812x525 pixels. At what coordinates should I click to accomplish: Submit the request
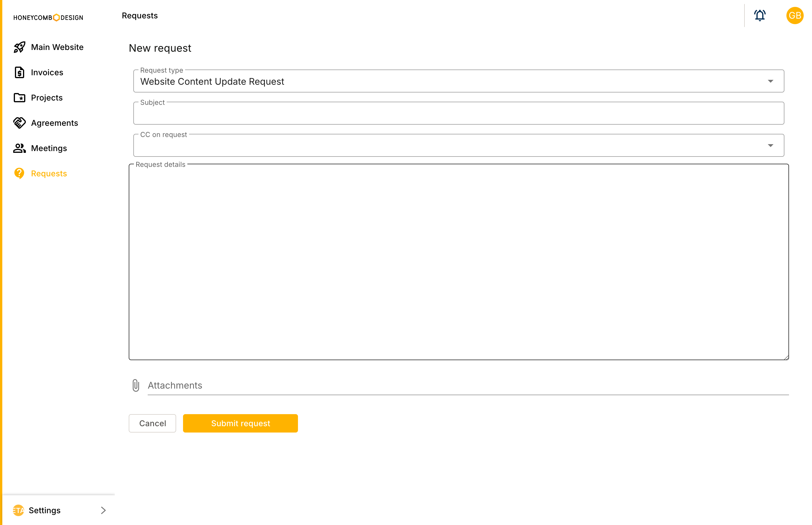pos(240,423)
